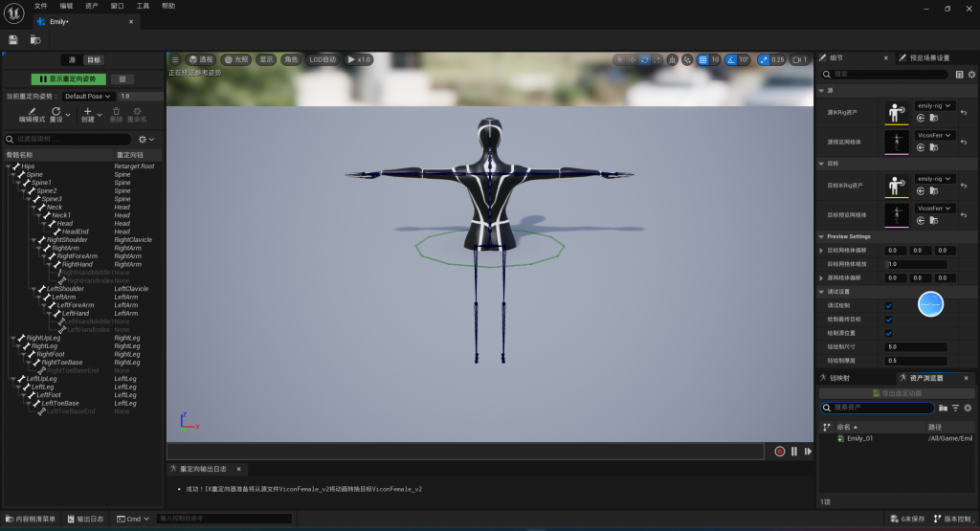Screen dimensions: 980x531
Task: Click the green 显示重定向姿势 button
Action: click(68, 78)
